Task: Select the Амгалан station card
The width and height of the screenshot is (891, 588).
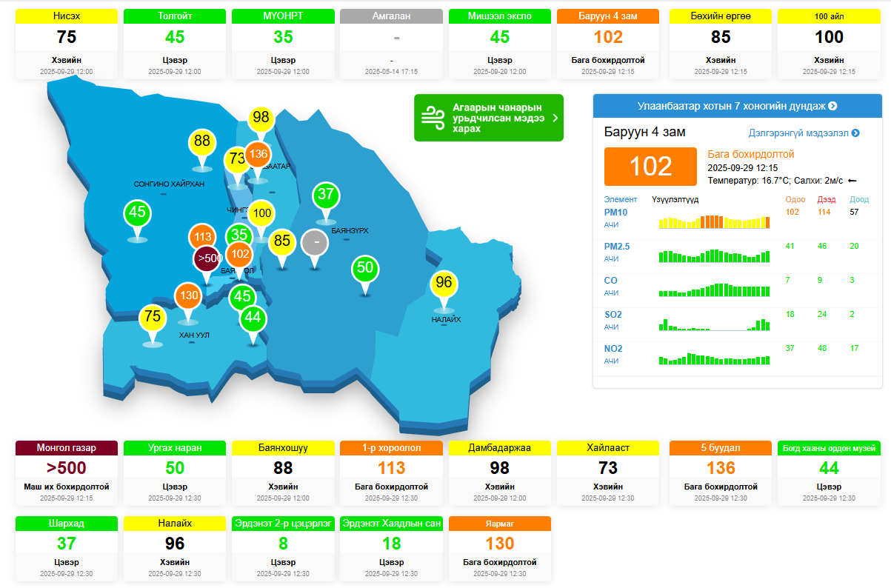Action: pyautogui.click(x=391, y=44)
